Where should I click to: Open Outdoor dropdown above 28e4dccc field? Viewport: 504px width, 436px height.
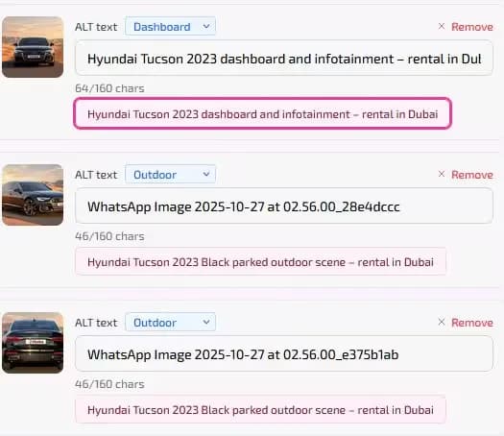[x=170, y=174]
